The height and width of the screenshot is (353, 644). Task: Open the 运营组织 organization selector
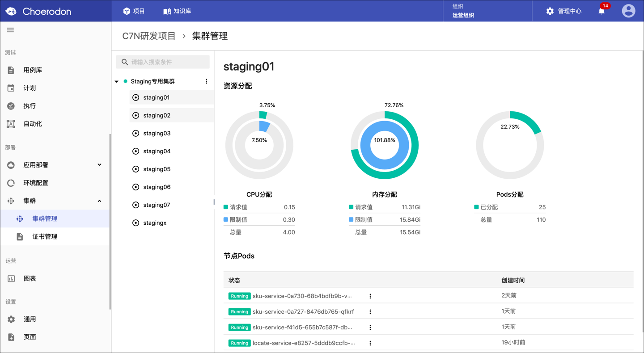[487, 11]
